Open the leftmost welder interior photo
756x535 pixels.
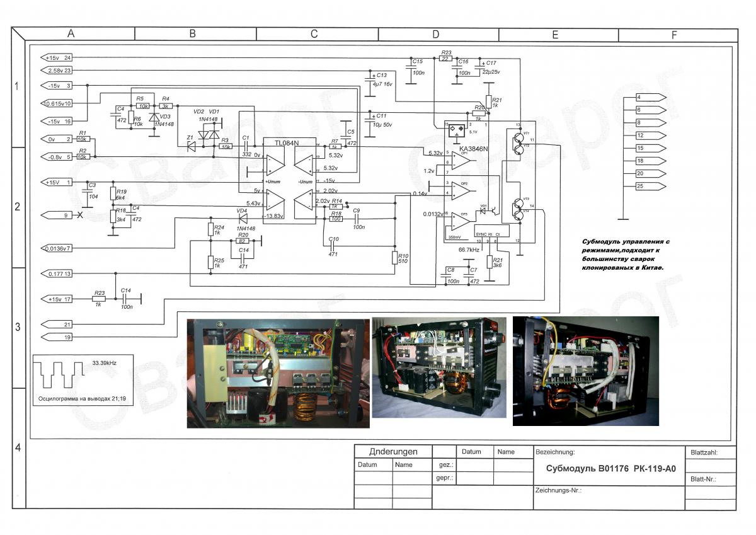[278, 373]
